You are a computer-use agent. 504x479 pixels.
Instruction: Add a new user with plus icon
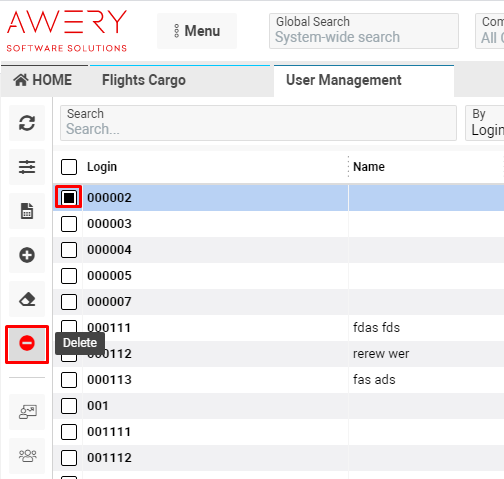[x=27, y=255]
